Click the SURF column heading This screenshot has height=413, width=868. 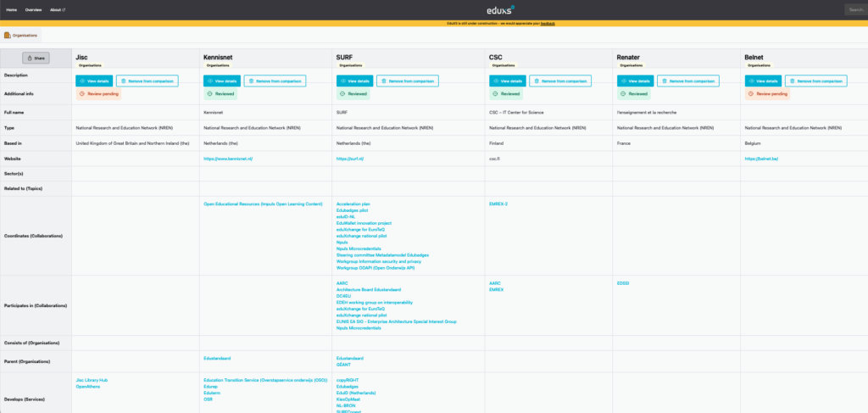tap(344, 57)
